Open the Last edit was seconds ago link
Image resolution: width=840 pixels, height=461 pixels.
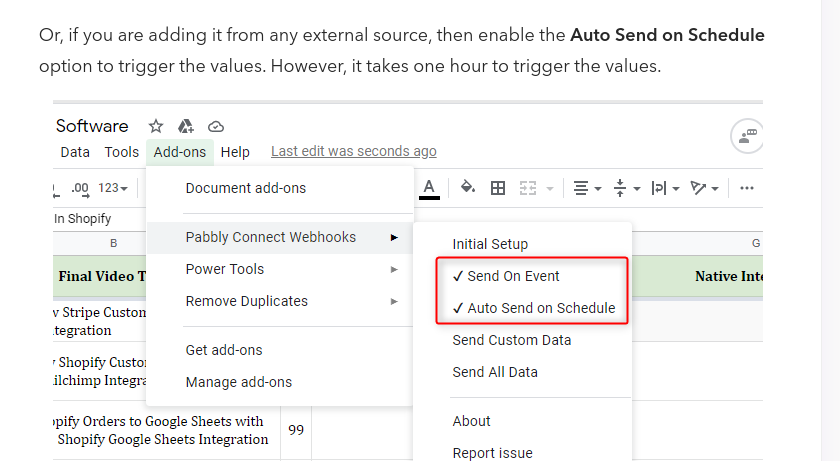(x=354, y=152)
